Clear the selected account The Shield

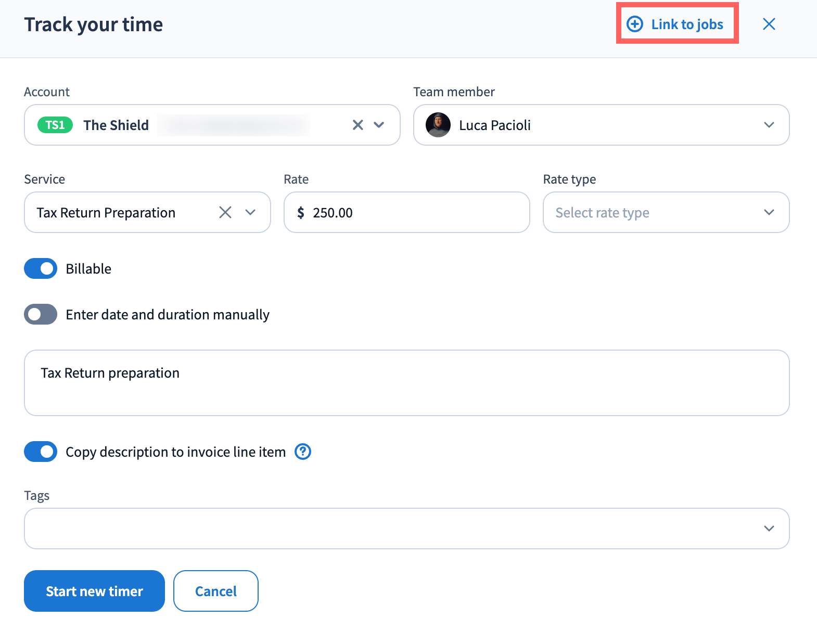[358, 125]
